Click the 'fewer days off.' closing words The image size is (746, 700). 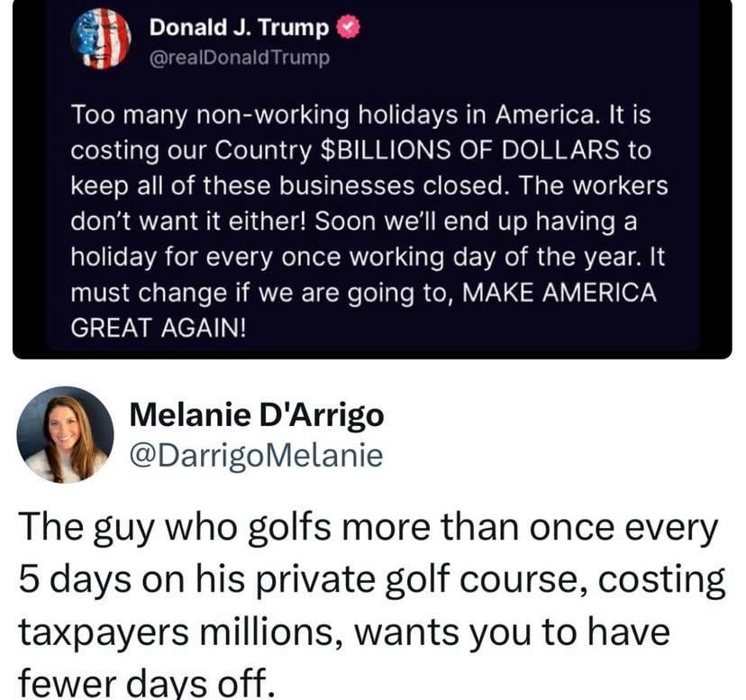click(147, 683)
